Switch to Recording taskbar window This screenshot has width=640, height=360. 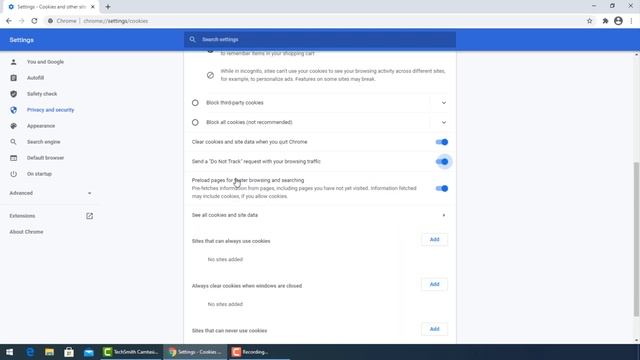tap(259, 352)
